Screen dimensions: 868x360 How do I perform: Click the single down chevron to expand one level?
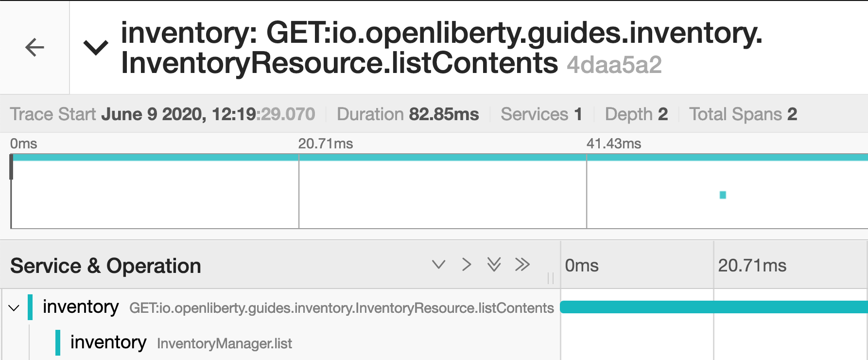pos(438,265)
